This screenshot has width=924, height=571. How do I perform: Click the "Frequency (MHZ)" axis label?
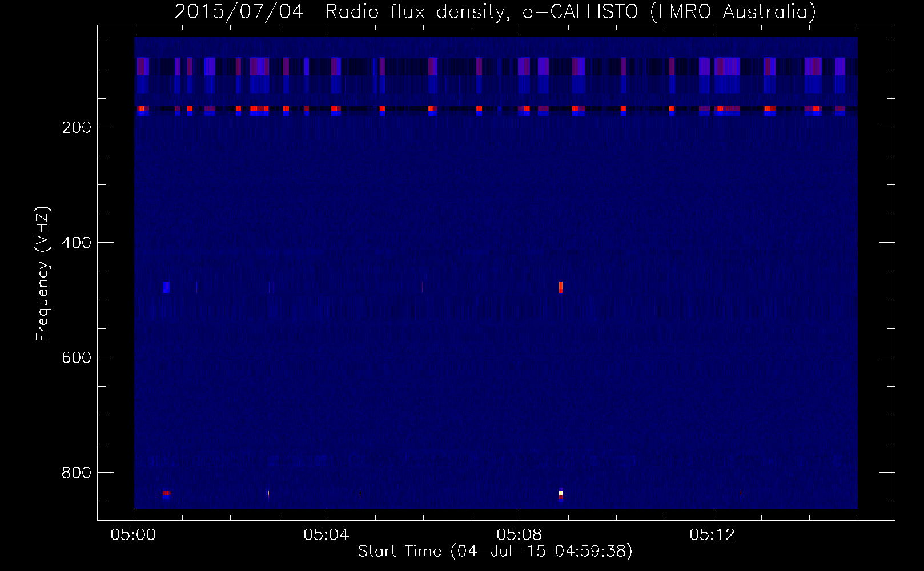point(43,274)
